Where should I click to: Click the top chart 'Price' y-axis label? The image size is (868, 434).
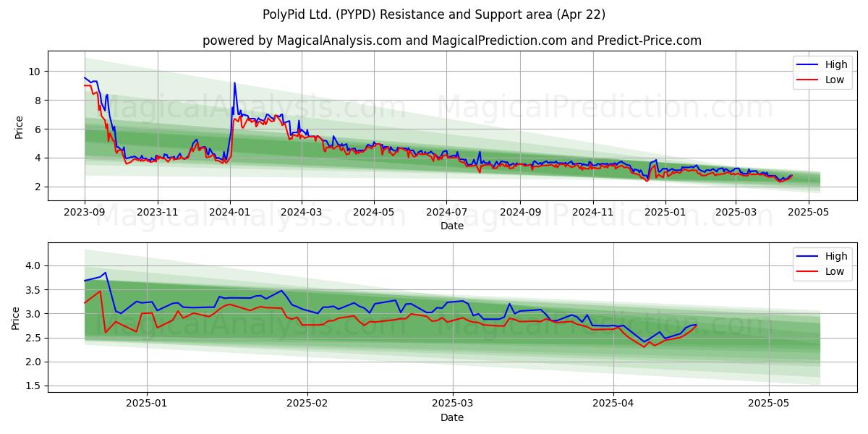(20, 126)
